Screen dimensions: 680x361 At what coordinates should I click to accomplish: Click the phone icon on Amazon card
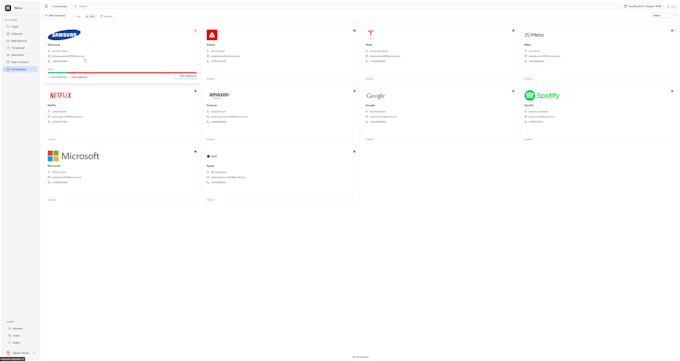click(208, 122)
